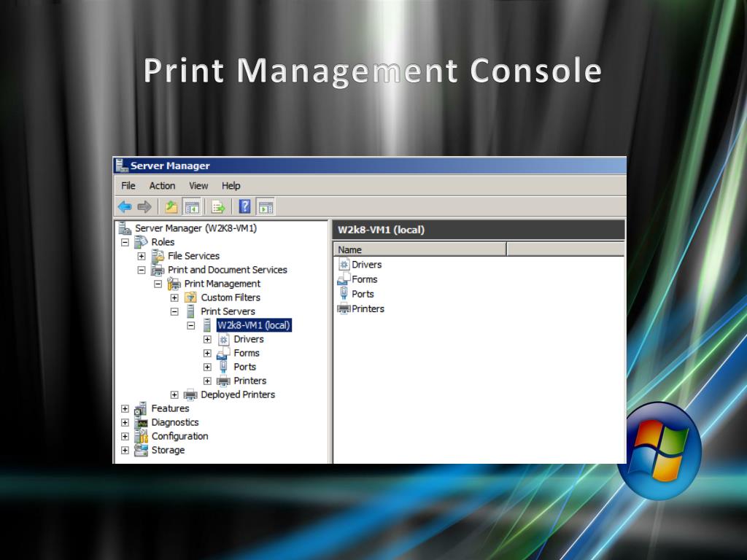Expand the Configuration node
The width and height of the screenshot is (747, 560).
tap(125, 436)
